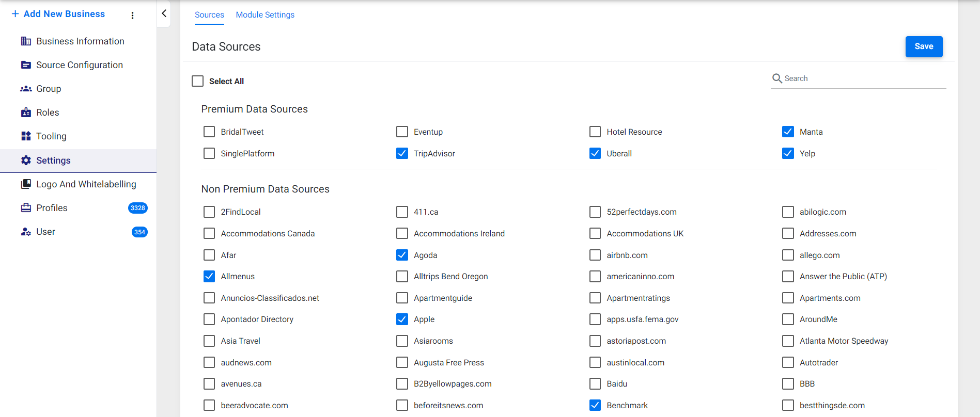Toggle the Select All checkbox
Viewport: 980px width, 417px height.
tap(198, 81)
